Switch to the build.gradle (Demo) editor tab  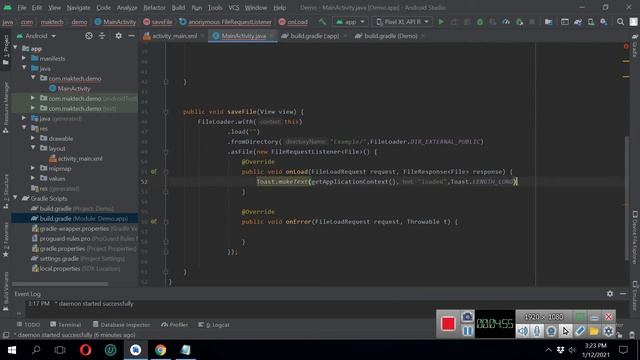(390, 36)
